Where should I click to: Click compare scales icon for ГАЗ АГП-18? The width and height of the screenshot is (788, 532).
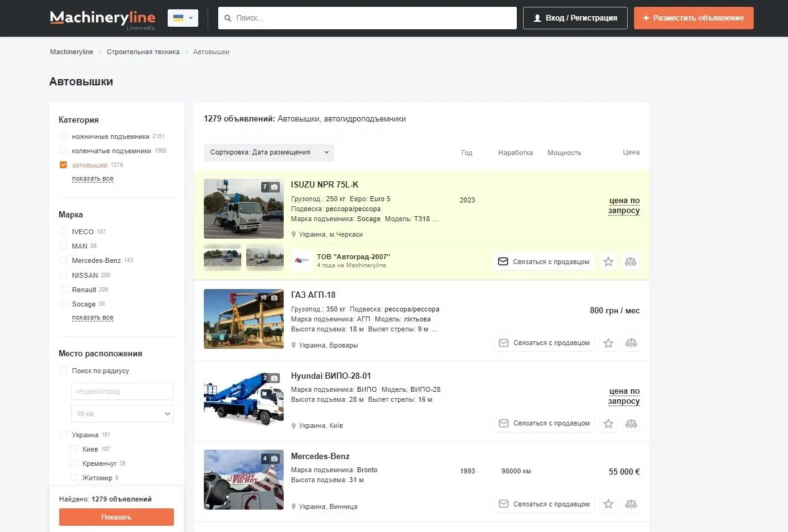(631, 343)
